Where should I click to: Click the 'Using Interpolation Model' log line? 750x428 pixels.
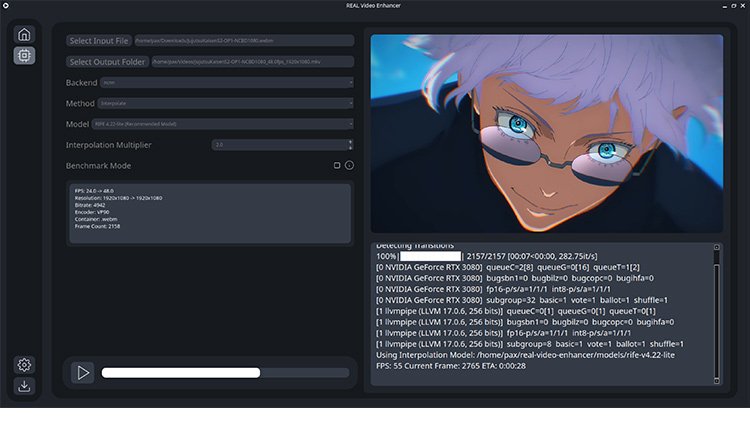pos(525,355)
